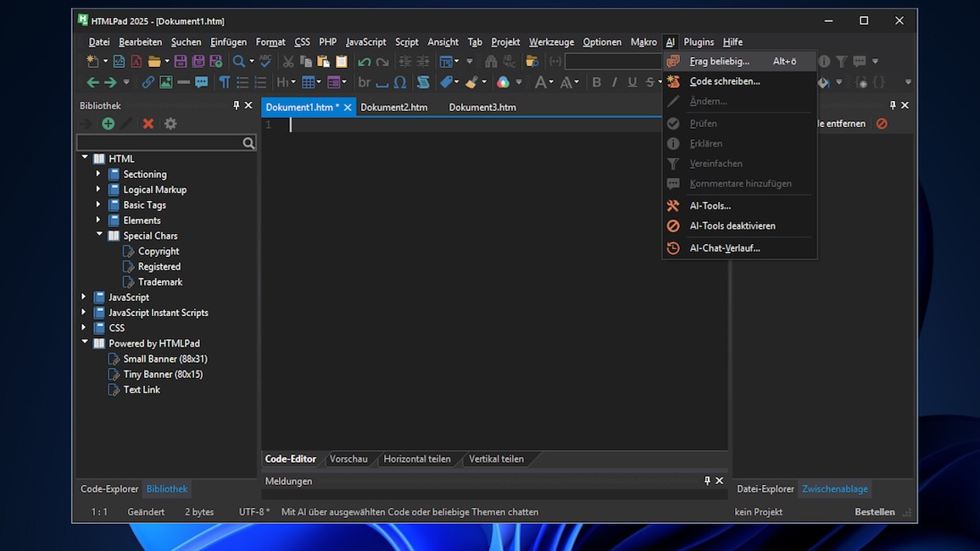Click the find in files folder icon

coord(532,61)
